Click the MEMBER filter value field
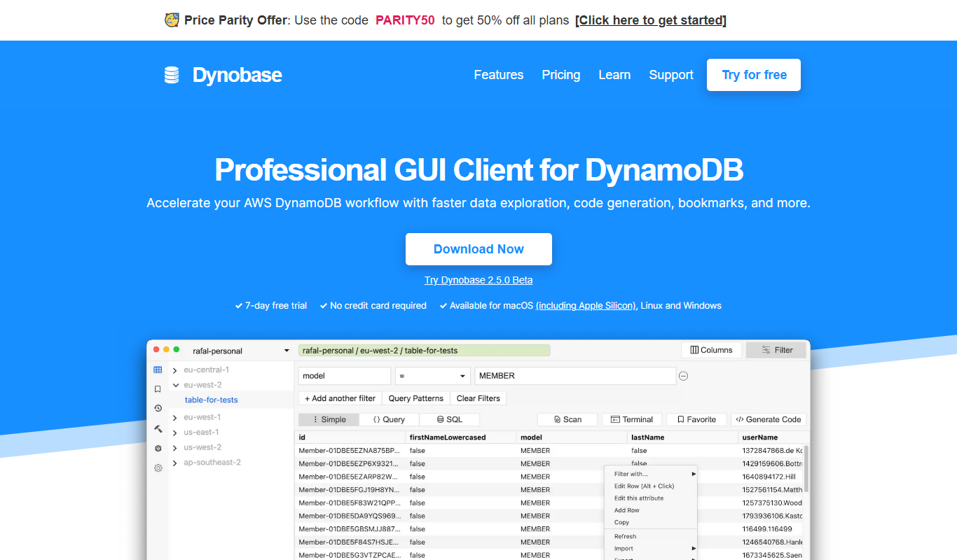The height and width of the screenshot is (560, 957). [x=575, y=376]
